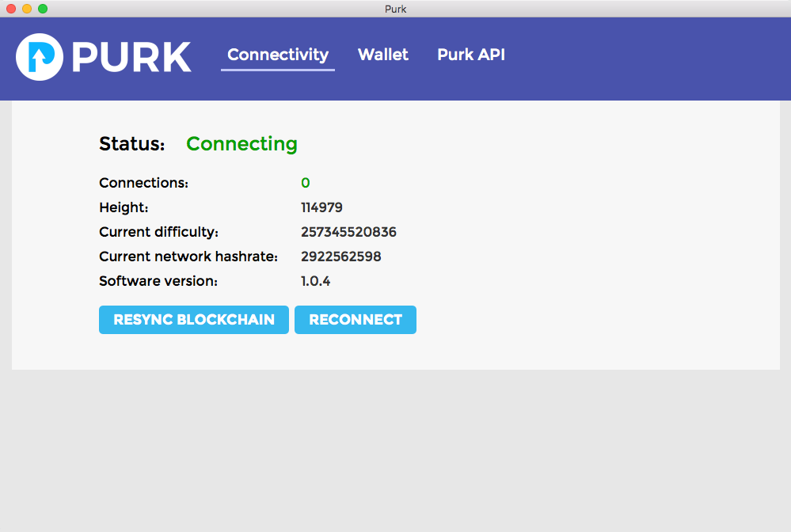
Task: Close the Purk window with red button
Action: click(11, 9)
